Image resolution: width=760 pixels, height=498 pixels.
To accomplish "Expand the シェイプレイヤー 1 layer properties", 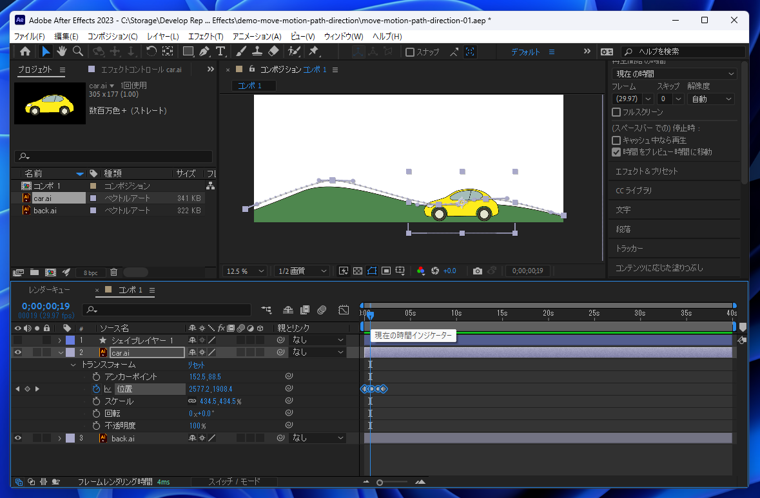I will click(x=60, y=340).
